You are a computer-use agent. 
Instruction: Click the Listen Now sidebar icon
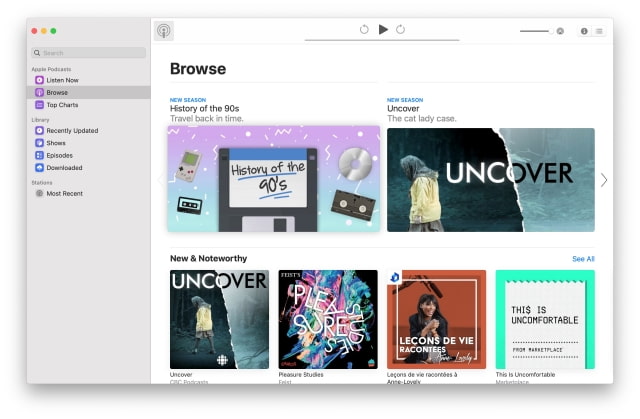click(39, 80)
